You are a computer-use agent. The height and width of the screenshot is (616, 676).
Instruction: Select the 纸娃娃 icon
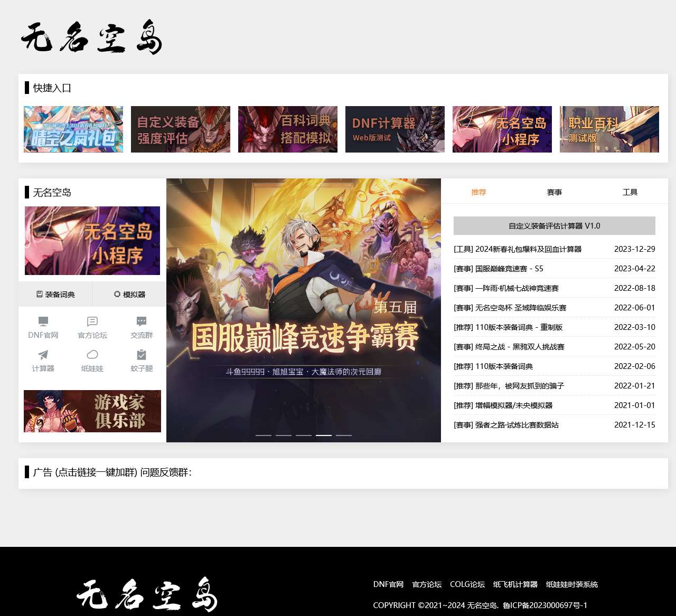pos(92,361)
